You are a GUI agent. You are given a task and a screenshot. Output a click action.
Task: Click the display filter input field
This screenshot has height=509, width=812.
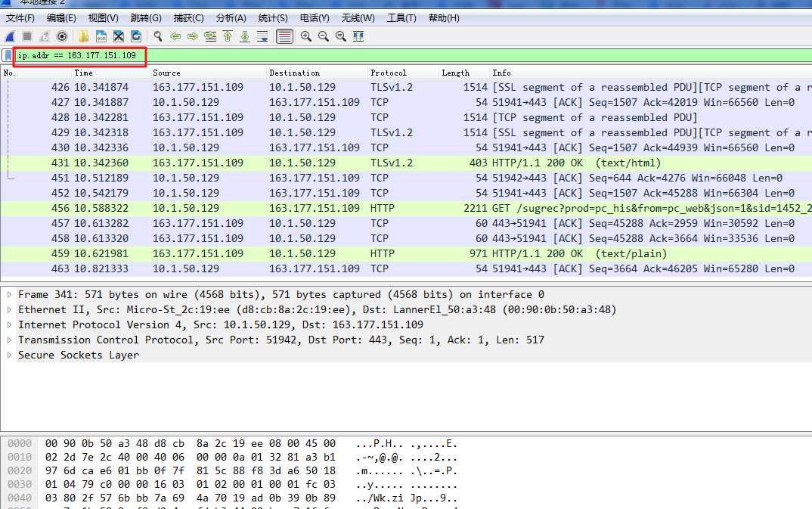(x=412, y=55)
